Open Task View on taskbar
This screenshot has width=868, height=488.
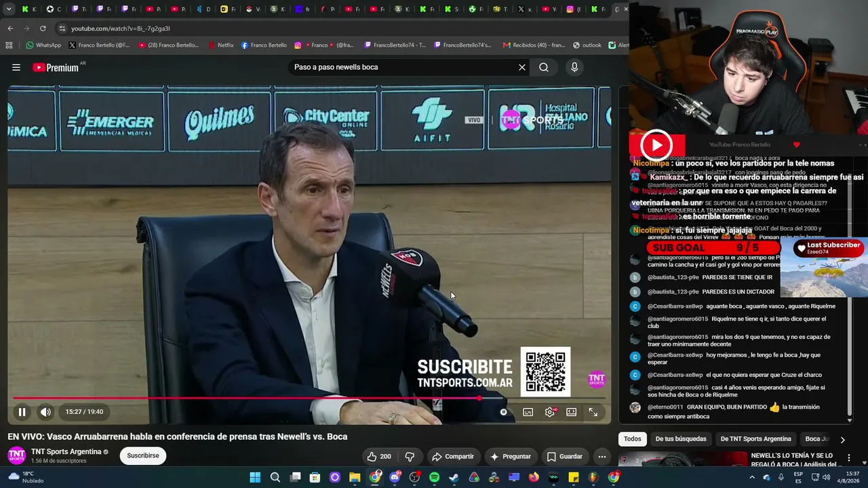295,477
